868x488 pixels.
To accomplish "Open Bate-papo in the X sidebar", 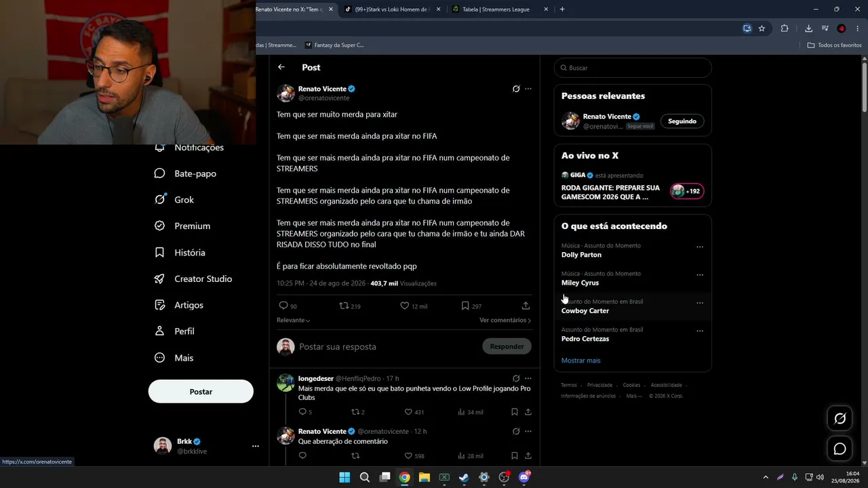I will [x=186, y=174].
